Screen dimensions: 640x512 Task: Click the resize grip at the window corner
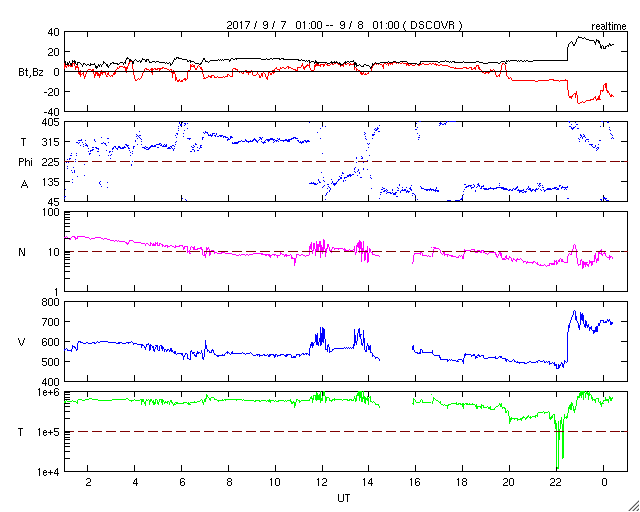pos(633,506)
